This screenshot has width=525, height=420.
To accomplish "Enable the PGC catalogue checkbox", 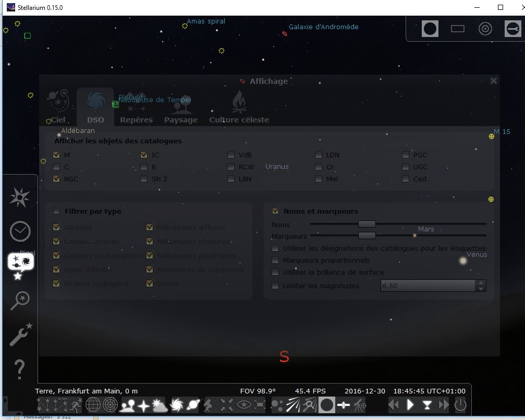I will (x=406, y=155).
